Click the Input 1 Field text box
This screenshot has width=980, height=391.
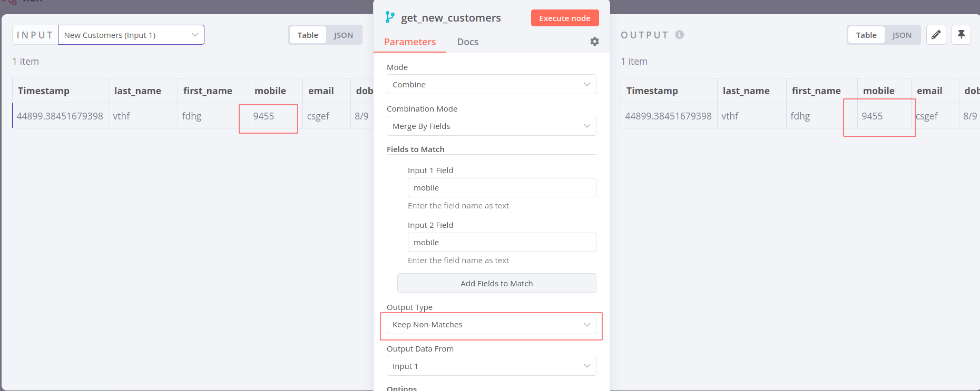(x=502, y=188)
